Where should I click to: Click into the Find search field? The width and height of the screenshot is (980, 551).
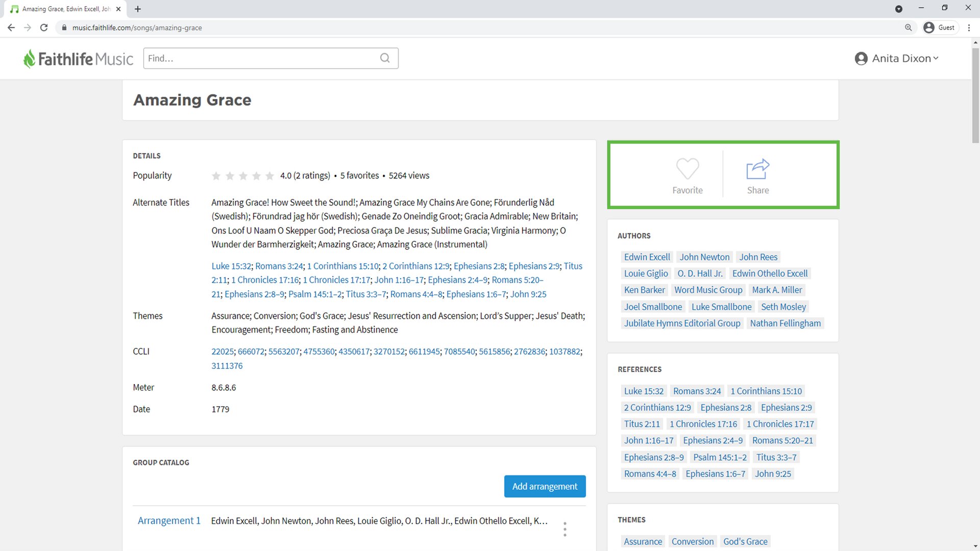click(271, 58)
